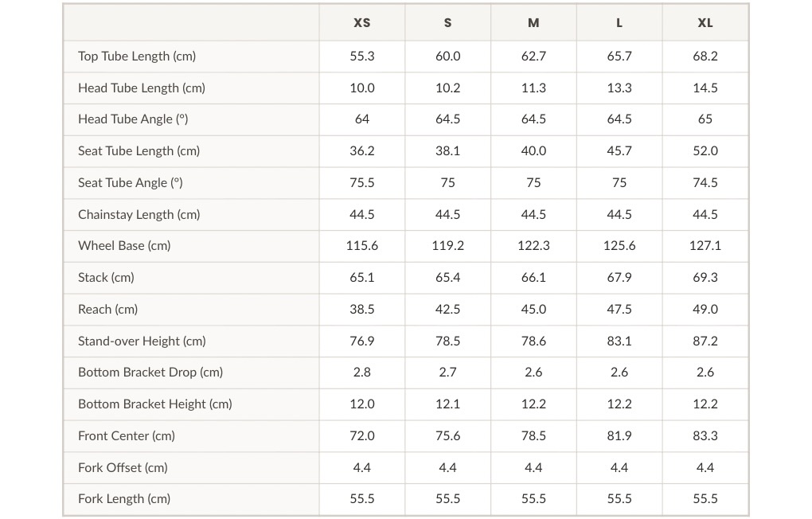The width and height of the screenshot is (812, 519).
Task: Select the Seat Tube Angle value 74.5
Action: pyautogui.click(x=705, y=183)
